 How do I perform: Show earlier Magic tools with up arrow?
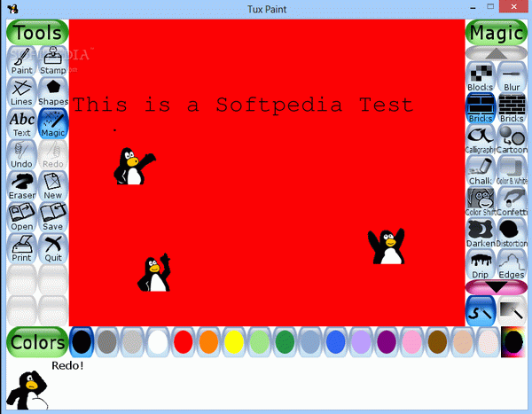[497, 53]
